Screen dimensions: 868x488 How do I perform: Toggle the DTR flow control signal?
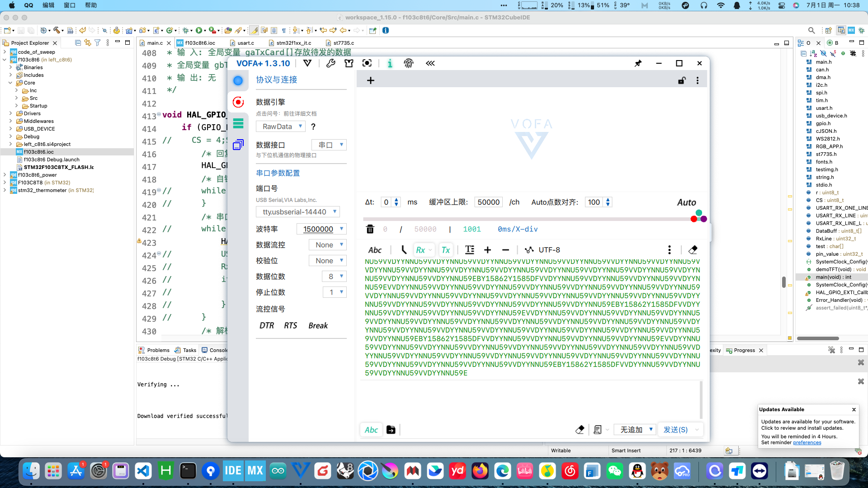(267, 325)
